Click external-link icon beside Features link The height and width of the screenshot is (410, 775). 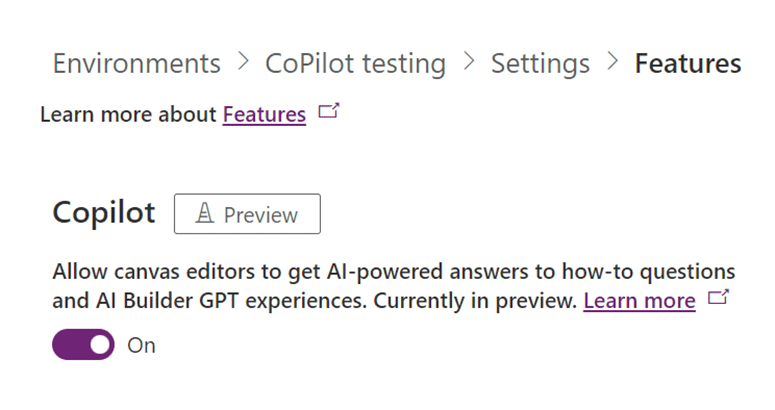click(x=328, y=113)
